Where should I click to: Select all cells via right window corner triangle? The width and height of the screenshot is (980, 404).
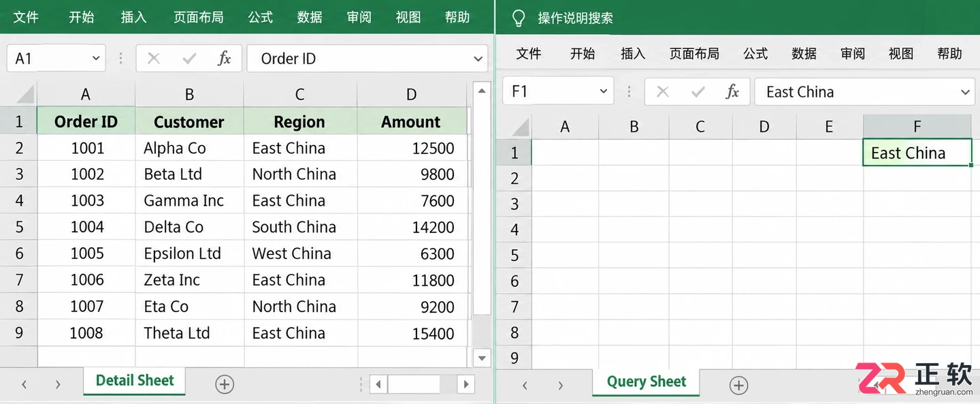(x=520, y=127)
